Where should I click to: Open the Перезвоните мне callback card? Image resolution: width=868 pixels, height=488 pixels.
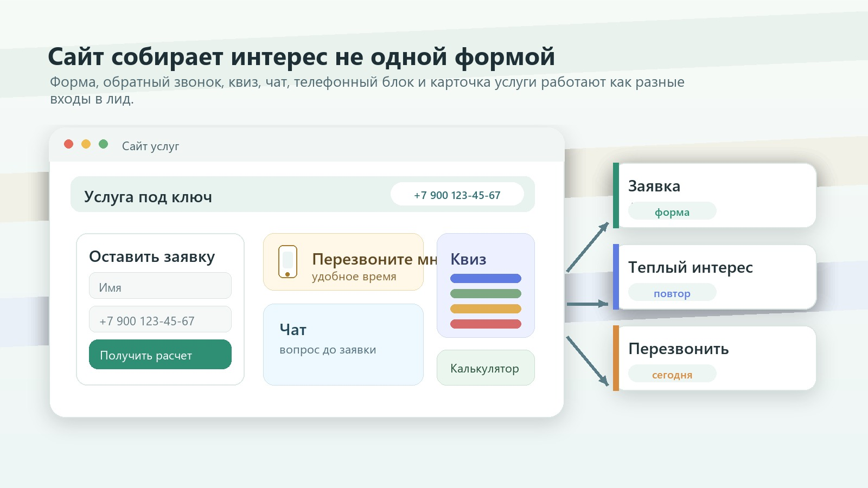pos(343,262)
